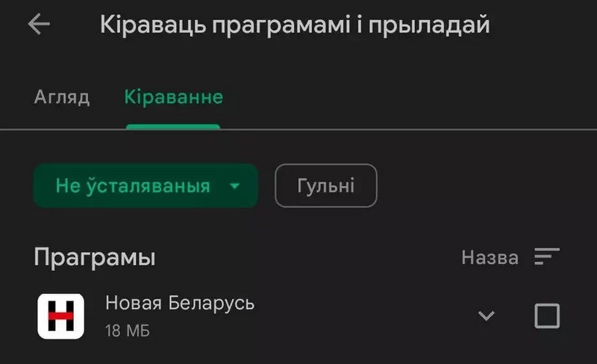Switch to the Агляд tab

point(62,97)
